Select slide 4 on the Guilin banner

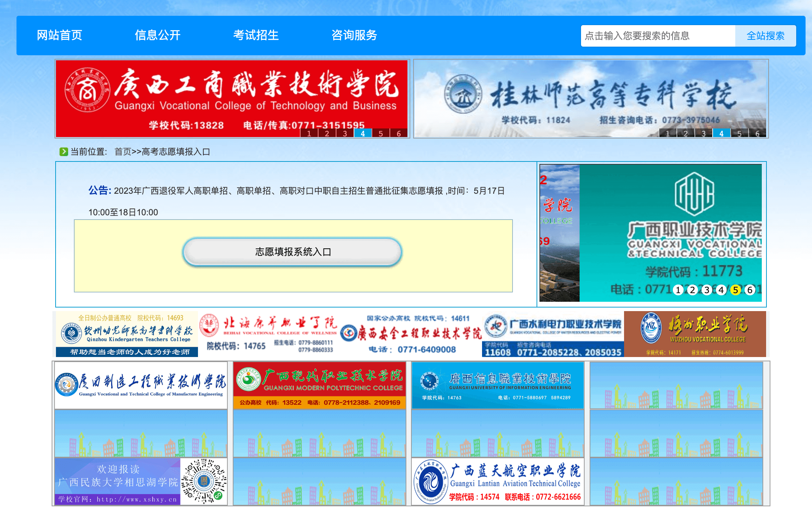click(722, 133)
